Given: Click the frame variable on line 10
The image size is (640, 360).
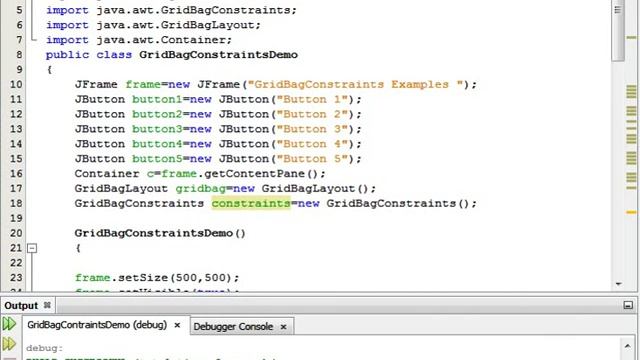Looking at the screenshot, I should (x=143, y=84).
